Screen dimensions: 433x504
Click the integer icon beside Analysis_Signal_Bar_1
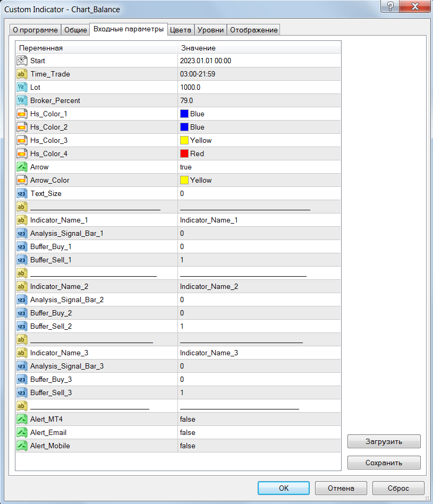point(22,233)
